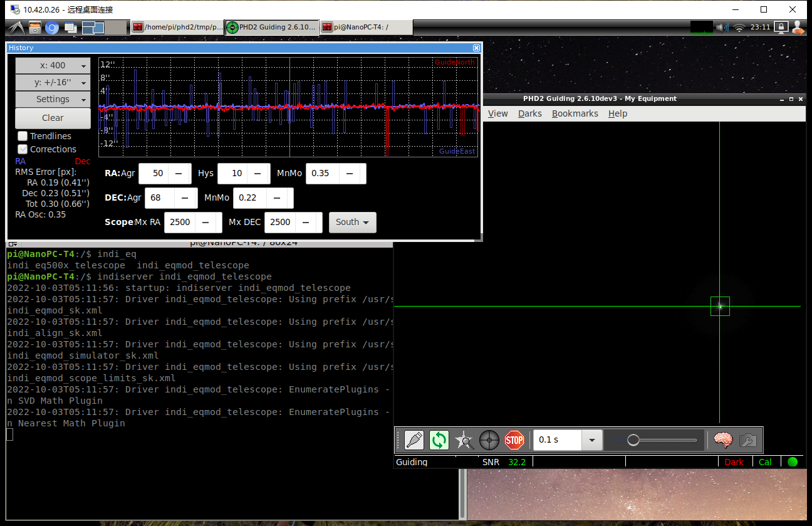Click the volume speaker tray icon
812x526 pixels.
(722, 28)
